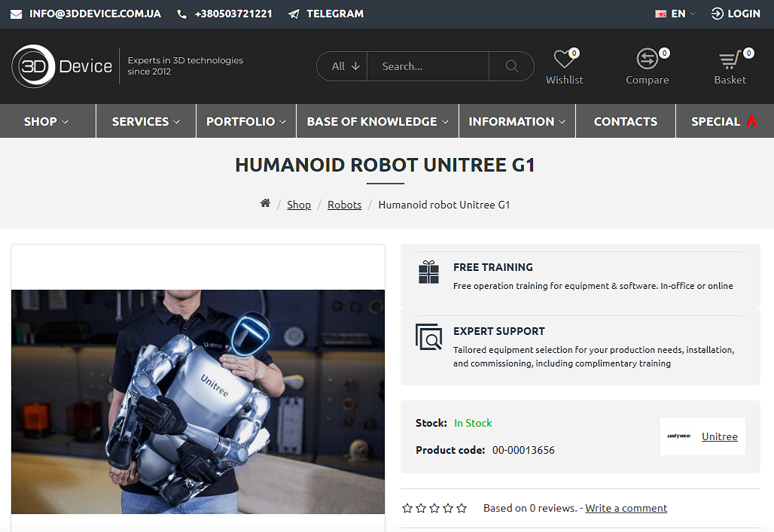This screenshot has height=532, width=774.
Task: Open the Basket cart icon
Action: pyautogui.click(x=730, y=59)
